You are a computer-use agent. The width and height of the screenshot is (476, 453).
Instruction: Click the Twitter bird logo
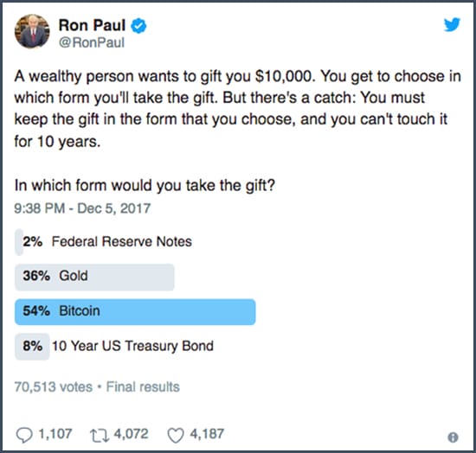click(452, 24)
